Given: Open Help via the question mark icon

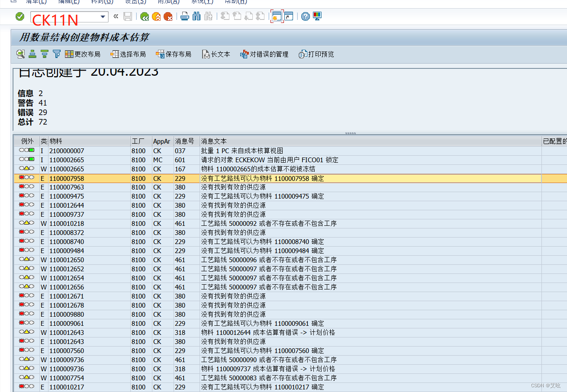Looking at the screenshot, I should click(305, 16).
